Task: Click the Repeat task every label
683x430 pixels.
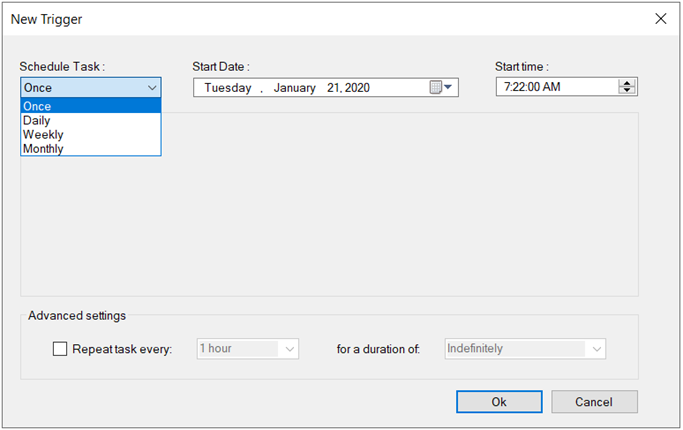Action: tap(122, 349)
